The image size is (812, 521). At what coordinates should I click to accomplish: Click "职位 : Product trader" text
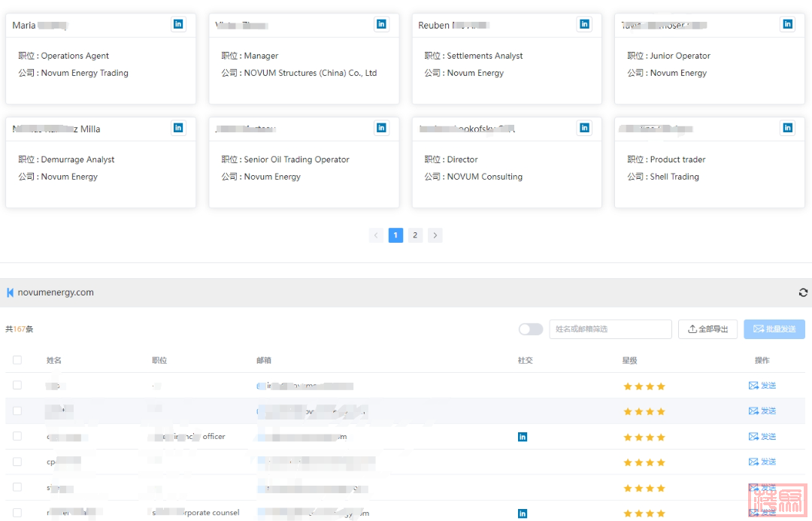click(x=666, y=159)
